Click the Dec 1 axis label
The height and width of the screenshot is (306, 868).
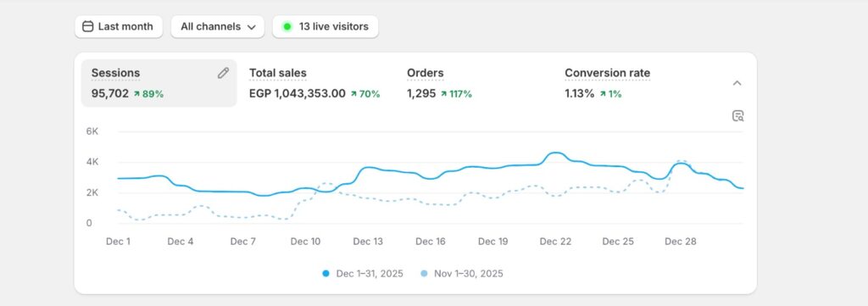[118, 242]
